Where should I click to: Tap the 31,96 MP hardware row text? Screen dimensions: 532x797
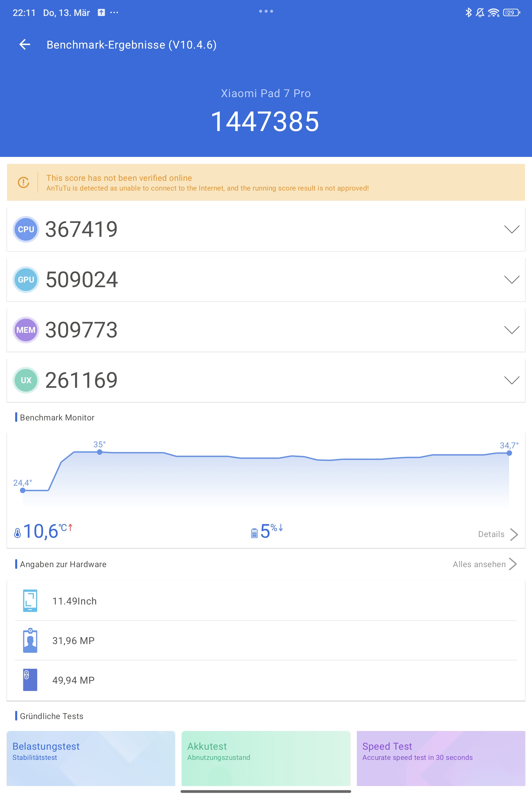click(x=73, y=641)
